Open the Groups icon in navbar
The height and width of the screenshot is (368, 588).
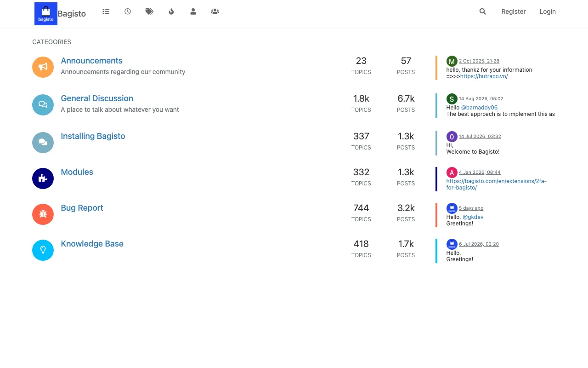(x=215, y=11)
